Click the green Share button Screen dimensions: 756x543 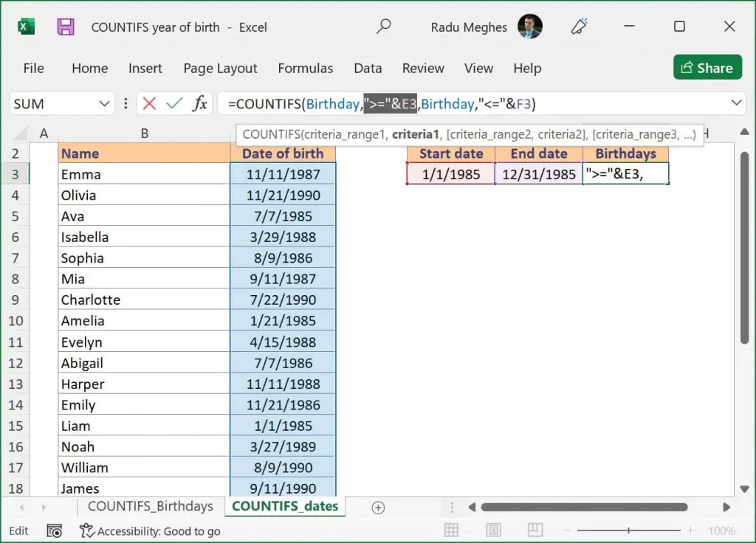tap(707, 68)
